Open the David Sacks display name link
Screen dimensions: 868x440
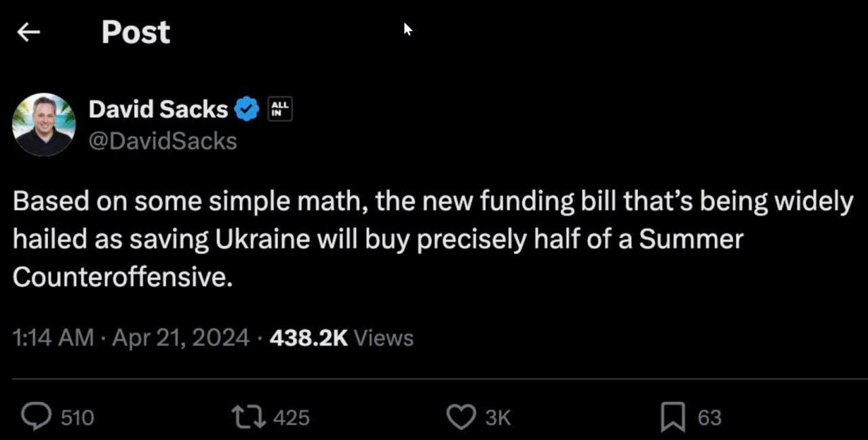[158, 108]
